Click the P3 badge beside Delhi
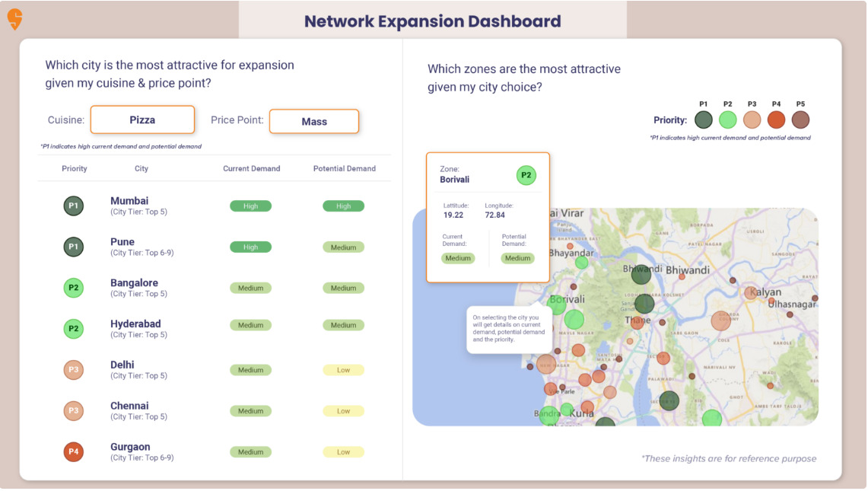868x491 pixels. (x=73, y=369)
